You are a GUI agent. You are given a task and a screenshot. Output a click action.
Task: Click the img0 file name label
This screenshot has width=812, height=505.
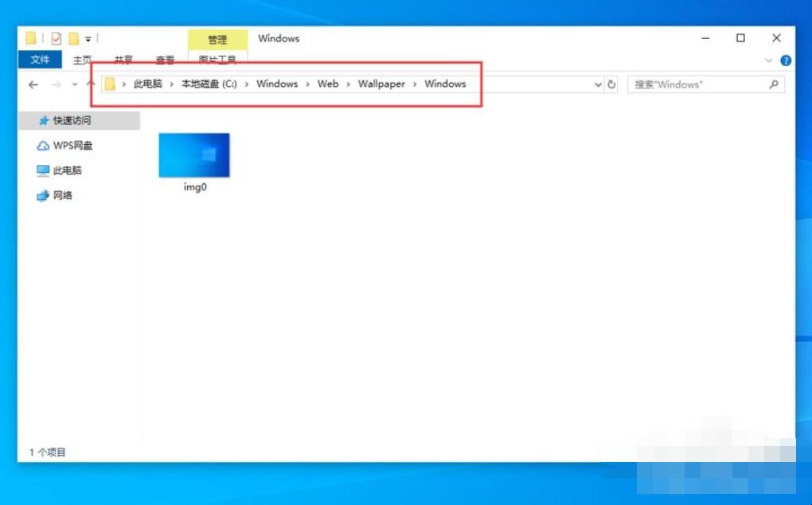(195, 187)
